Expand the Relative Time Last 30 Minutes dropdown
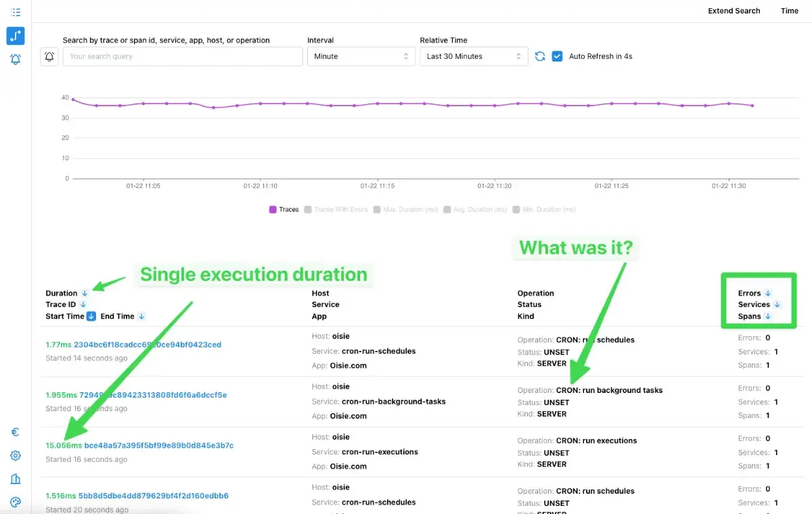The height and width of the screenshot is (514, 812). (x=474, y=57)
